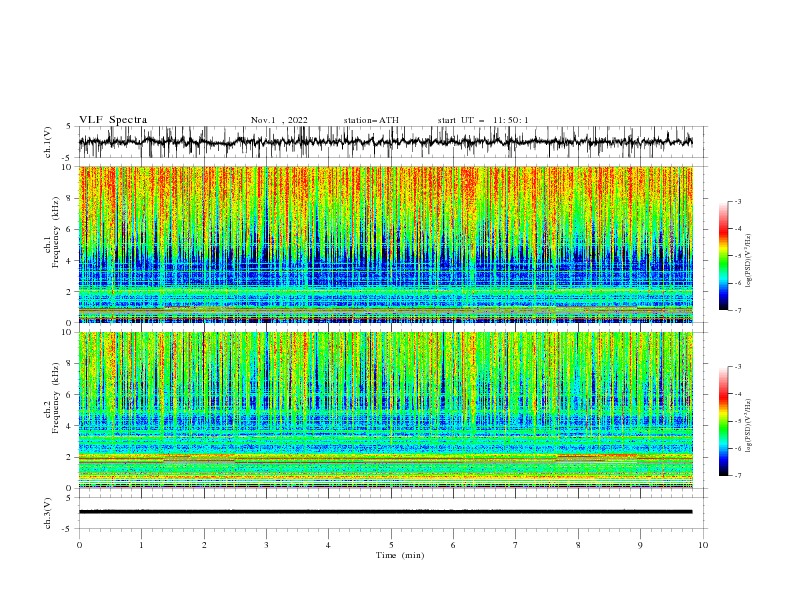Click the "VLF Spectra" title text
Viewport: 792px width, 612px height.
(x=113, y=120)
